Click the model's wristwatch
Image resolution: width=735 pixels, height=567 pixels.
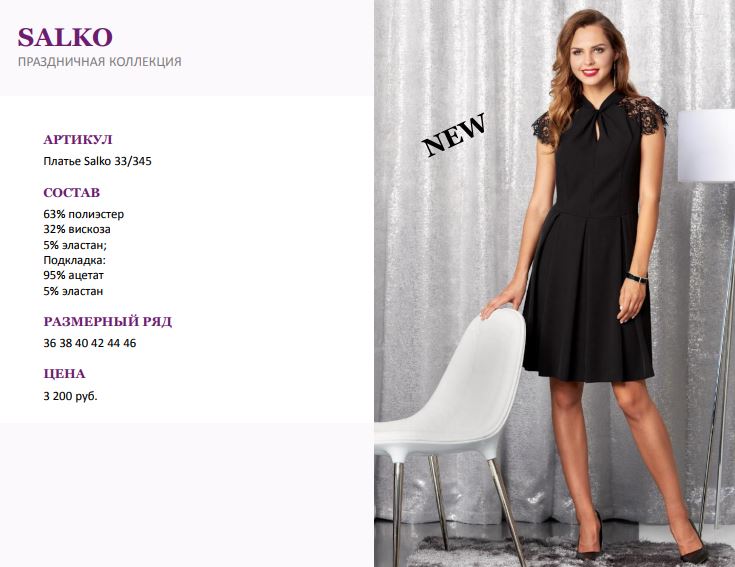click(x=637, y=277)
